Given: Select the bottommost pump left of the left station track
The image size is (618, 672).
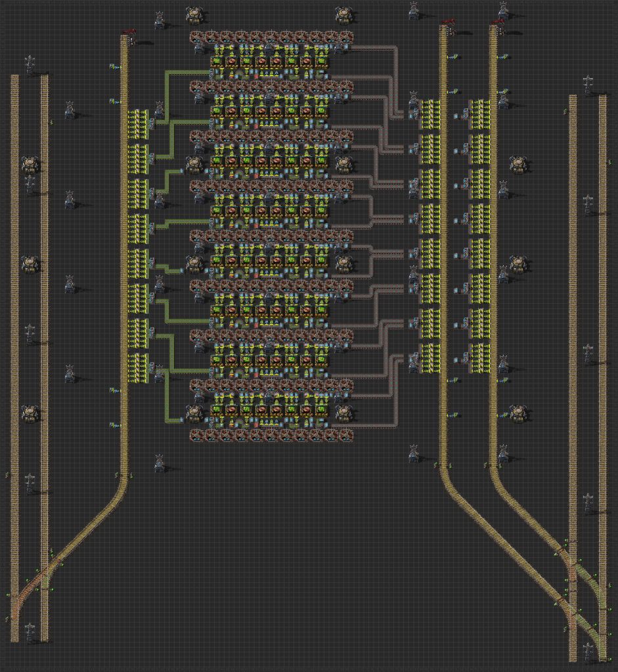Looking at the screenshot, I should pos(114,425).
